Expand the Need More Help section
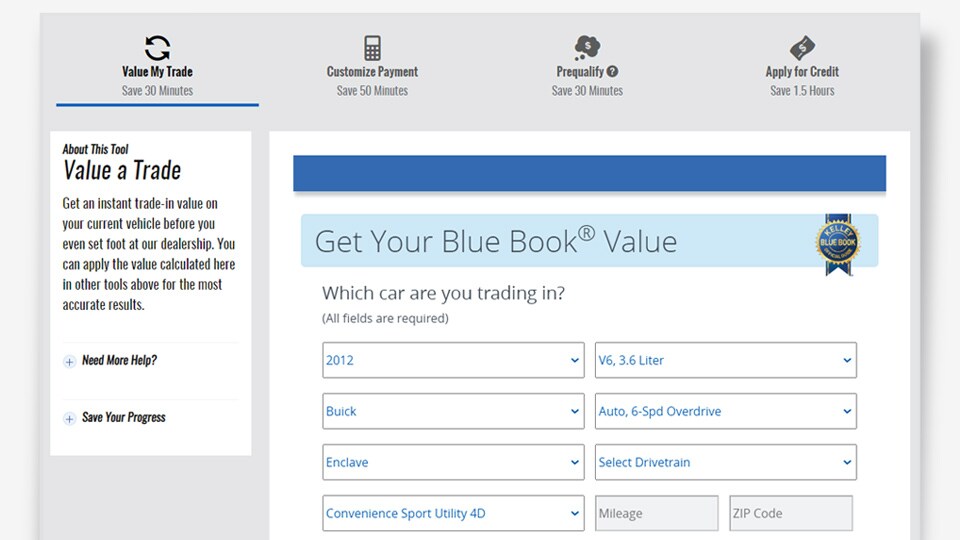The width and height of the screenshot is (960, 540). pos(119,361)
